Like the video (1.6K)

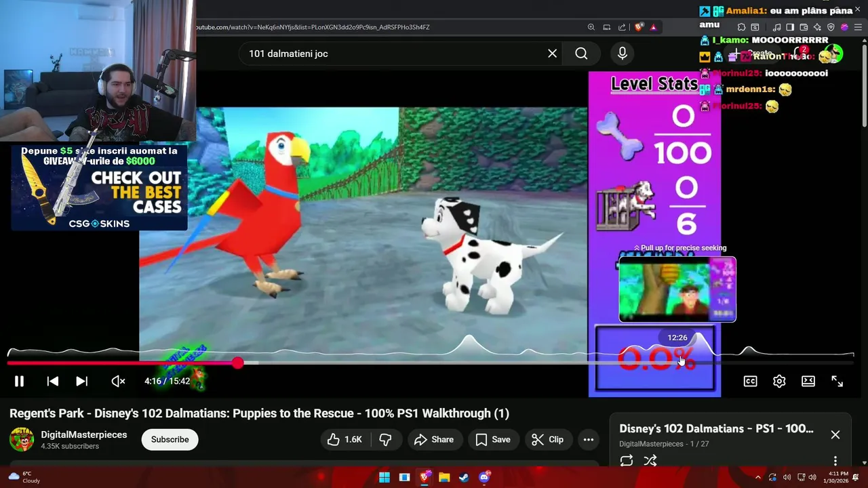coord(345,439)
